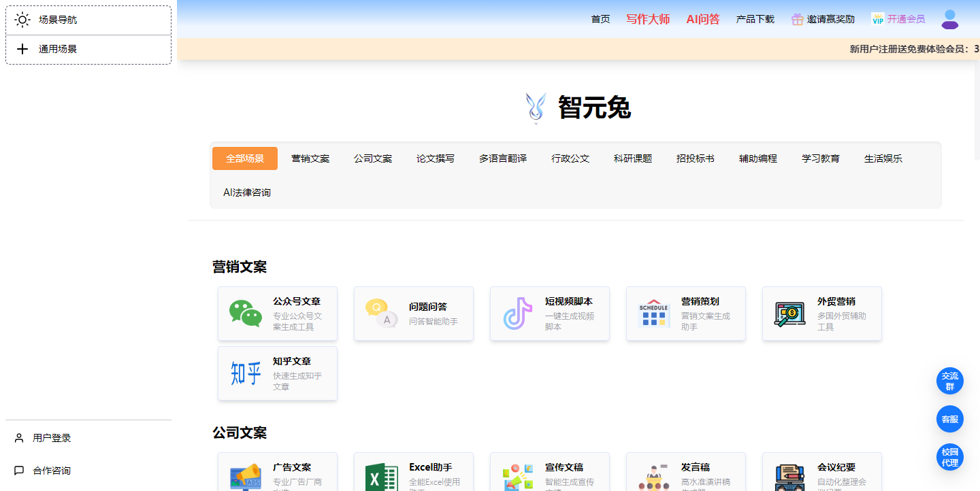Click the user avatar icon at top right

point(949,19)
